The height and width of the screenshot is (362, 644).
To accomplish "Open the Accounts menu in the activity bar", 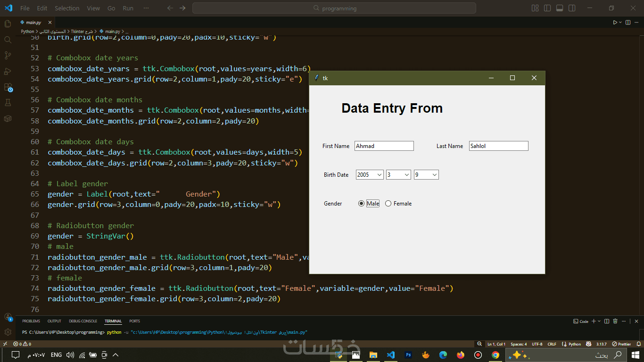I will pos(8,317).
